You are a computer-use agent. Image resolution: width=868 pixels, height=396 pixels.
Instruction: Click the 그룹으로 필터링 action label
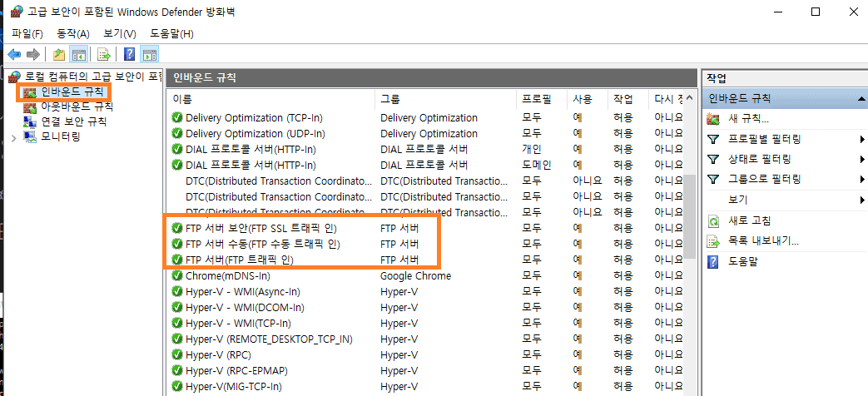765,179
